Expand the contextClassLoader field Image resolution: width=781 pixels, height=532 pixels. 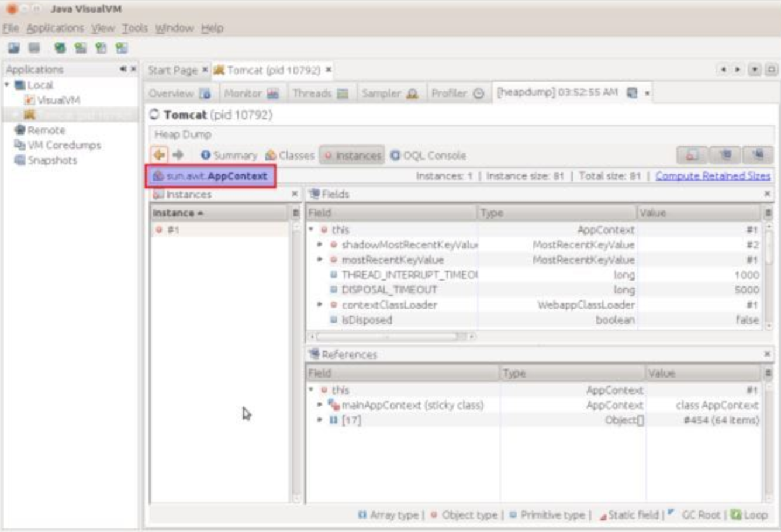[320, 305]
